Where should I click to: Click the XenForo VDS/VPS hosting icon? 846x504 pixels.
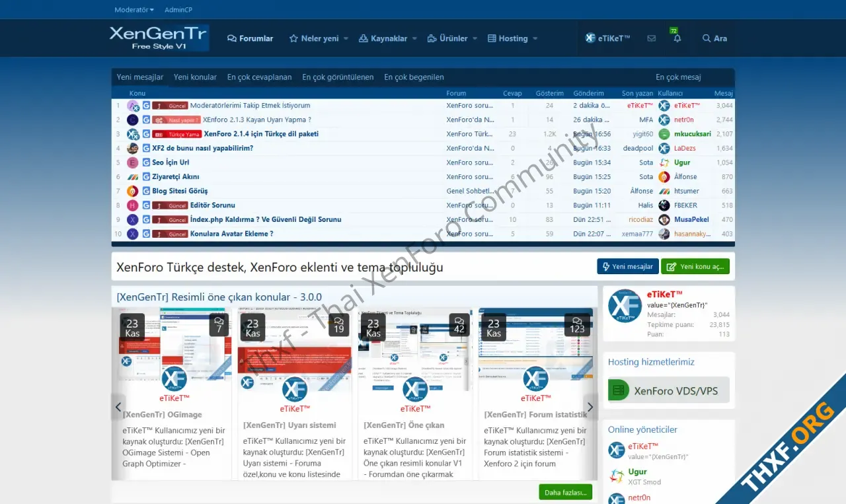(x=619, y=390)
